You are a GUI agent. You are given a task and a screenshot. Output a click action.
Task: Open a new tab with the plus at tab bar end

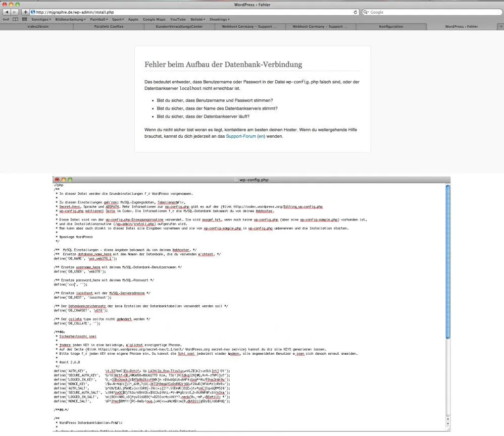tap(500, 27)
